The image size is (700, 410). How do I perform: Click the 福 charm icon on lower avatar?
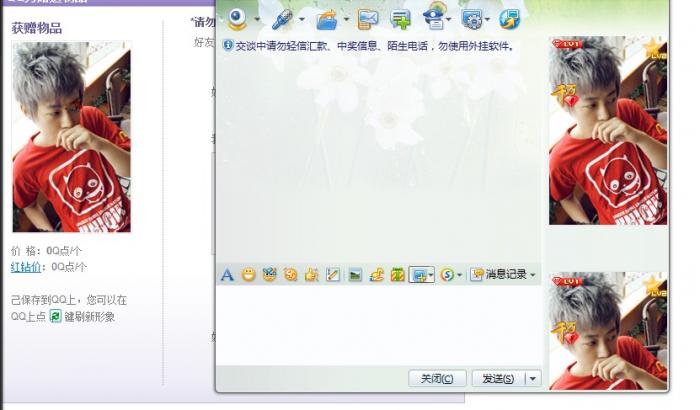[564, 333]
